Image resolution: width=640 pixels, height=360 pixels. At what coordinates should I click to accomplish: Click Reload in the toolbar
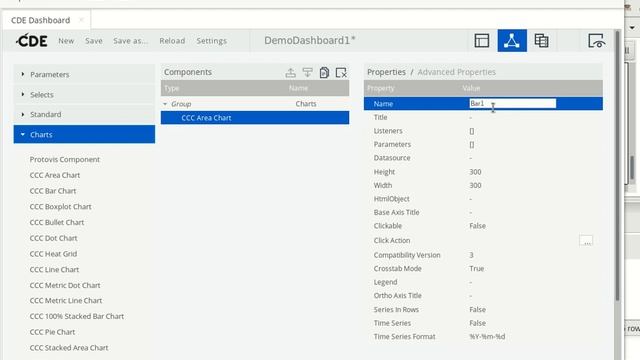pyautogui.click(x=172, y=41)
